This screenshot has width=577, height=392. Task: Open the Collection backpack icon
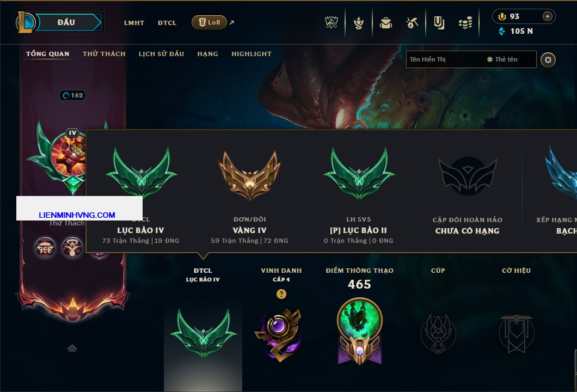(385, 23)
